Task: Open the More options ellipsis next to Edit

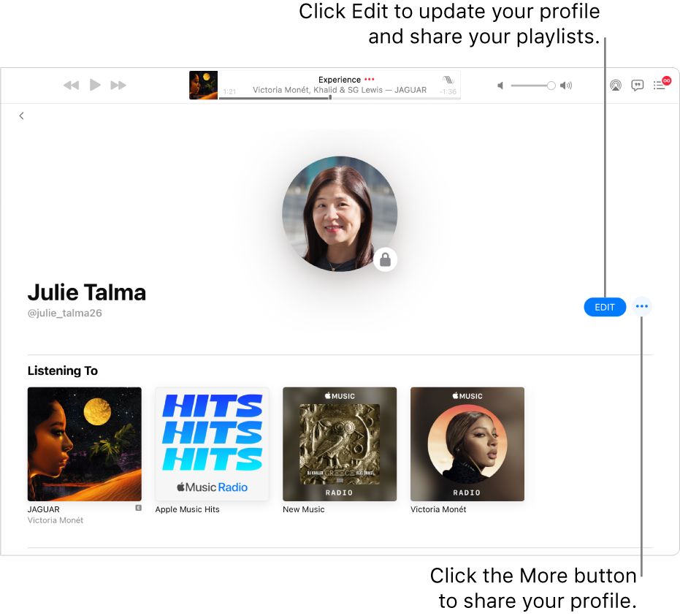Action: (x=641, y=307)
